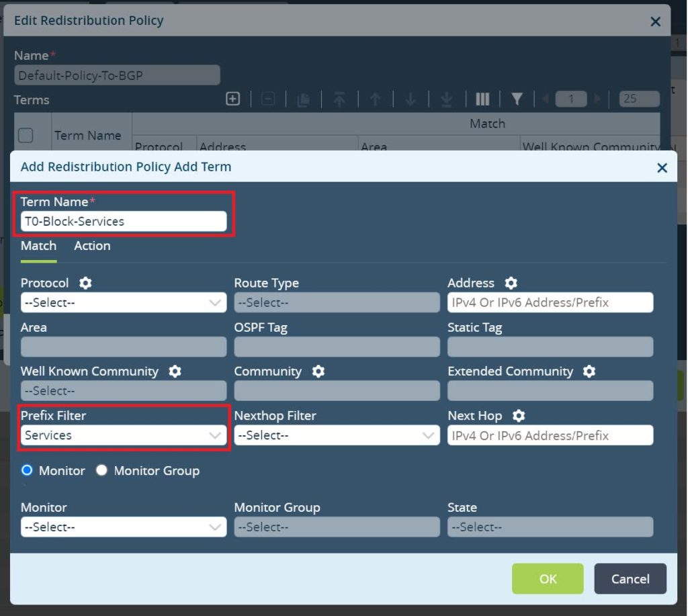688x616 pixels.
Task: Select the Match tab
Action: coord(38,245)
